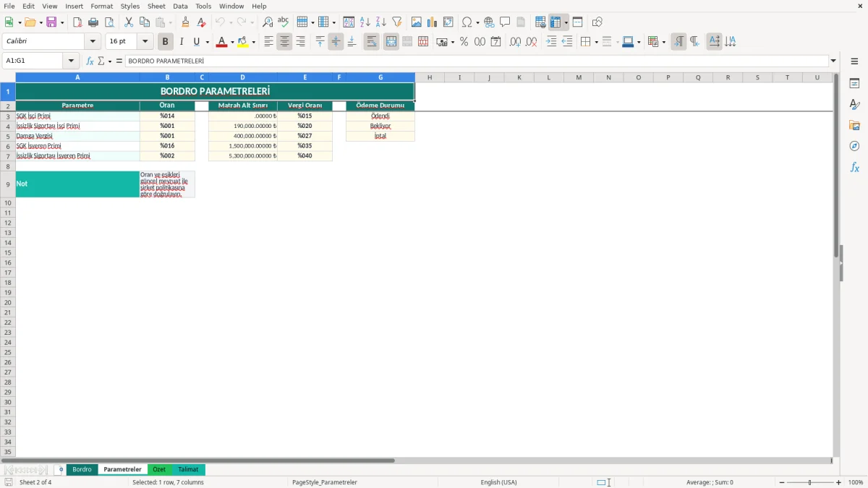The height and width of the screenshot is (488, 868).
Task: Click Sort Ascending icon
Action: pyautogui.click(x=365, y=22)
